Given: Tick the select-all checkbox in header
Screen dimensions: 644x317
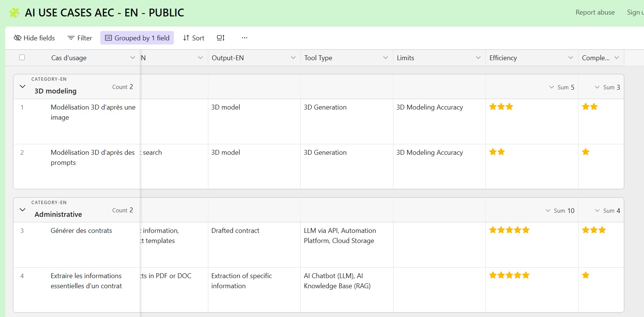Looking at the screenshot, I should [x=22, y=58].
